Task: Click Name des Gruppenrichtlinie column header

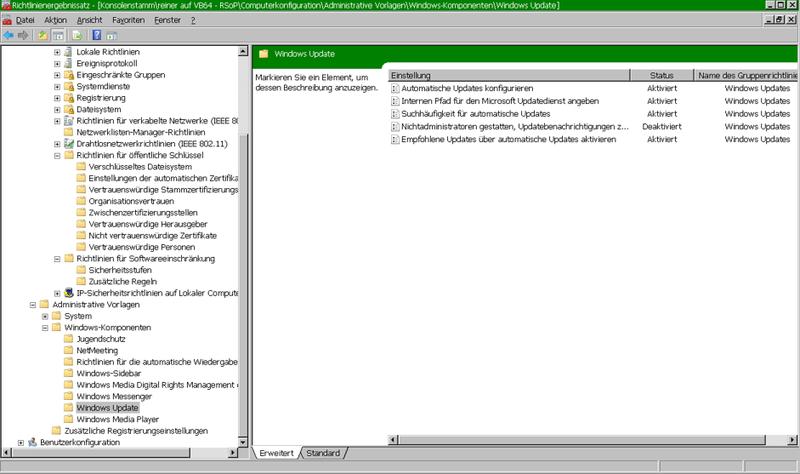Action: point(746,76)
